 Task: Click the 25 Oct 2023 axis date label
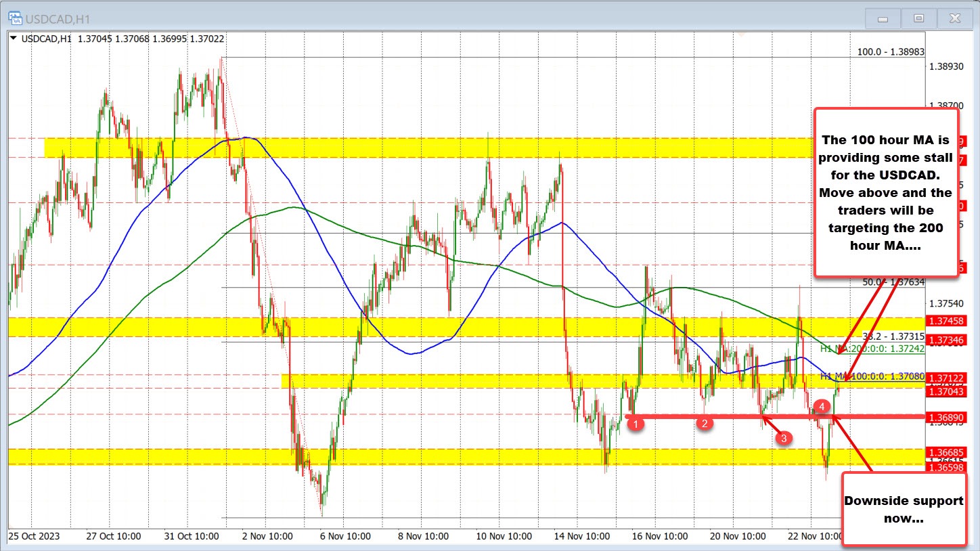click(35, 535)
